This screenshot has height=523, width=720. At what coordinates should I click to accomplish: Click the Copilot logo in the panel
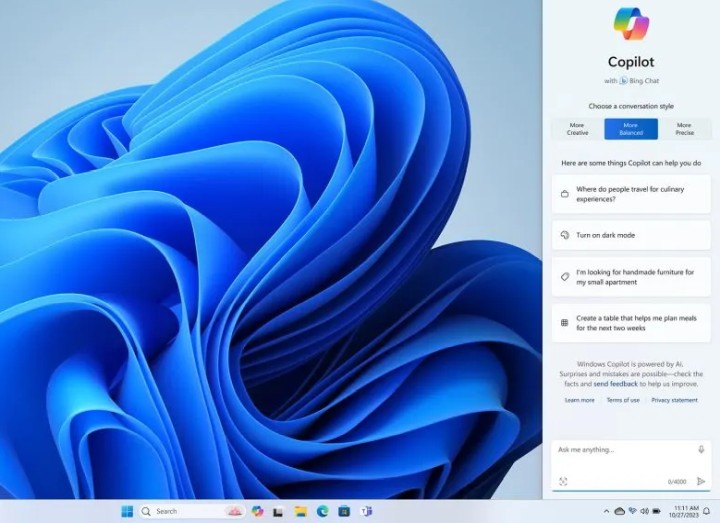point(631,23)
